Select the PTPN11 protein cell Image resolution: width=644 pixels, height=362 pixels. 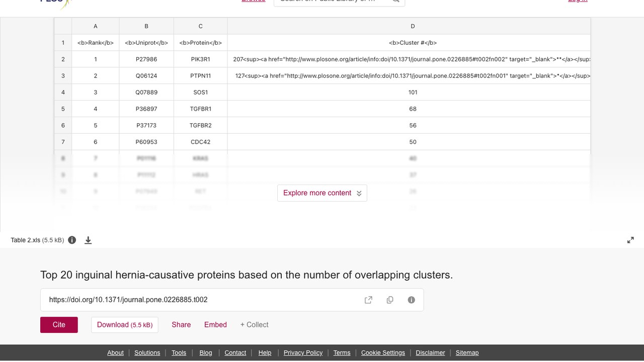[200, 76]
